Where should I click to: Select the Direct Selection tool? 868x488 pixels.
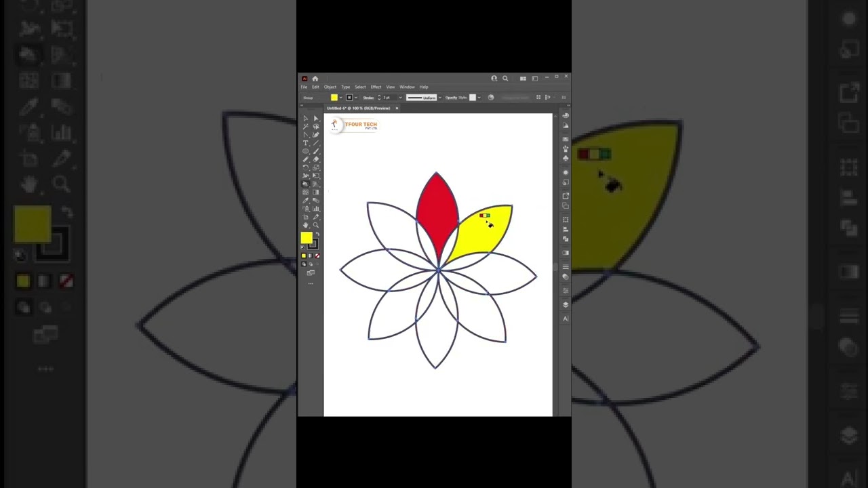[x=316, y=119]
